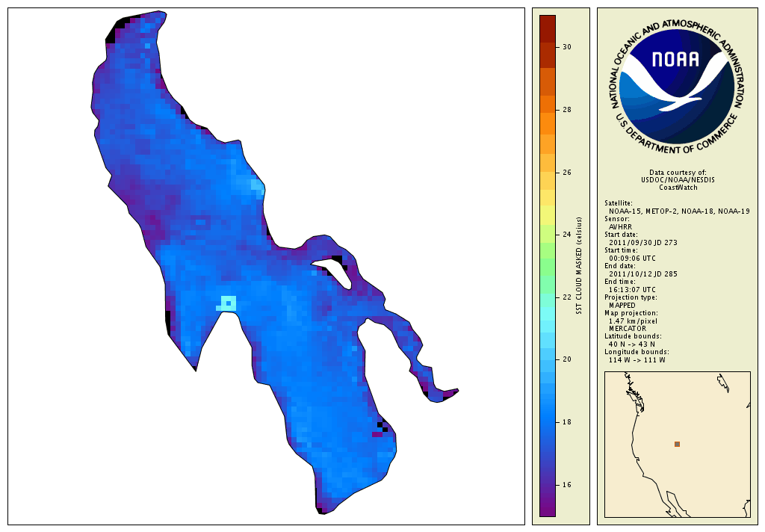The image size is (765, 532).
Task: Click the '30' label on the color scale
Action: coord(566,47)
